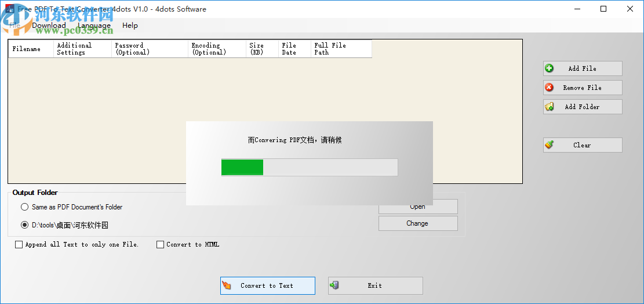Click the Convert to Text button label
This screenshot has height=304, width=644.
pos(267,285)
